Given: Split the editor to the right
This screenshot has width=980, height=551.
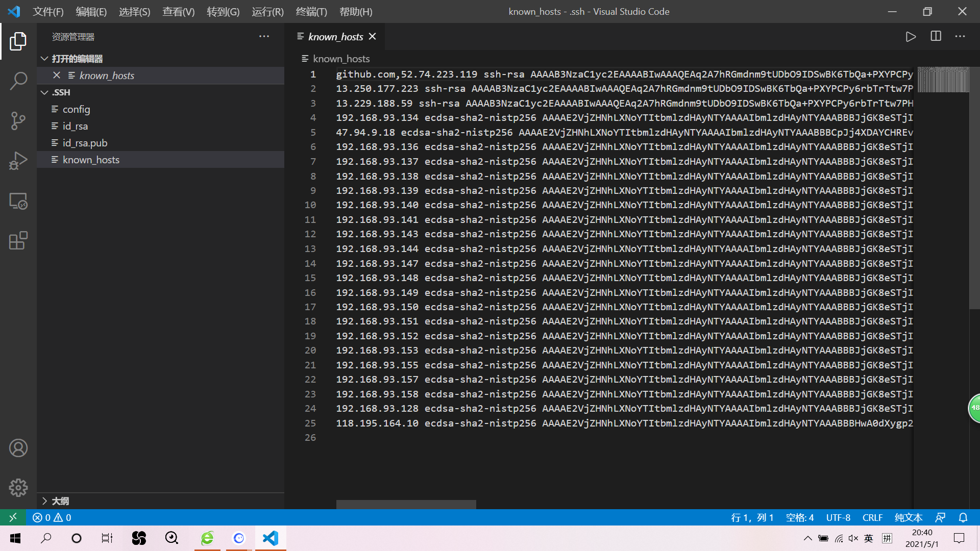Looking at the screenshot, I should [936, 37].
